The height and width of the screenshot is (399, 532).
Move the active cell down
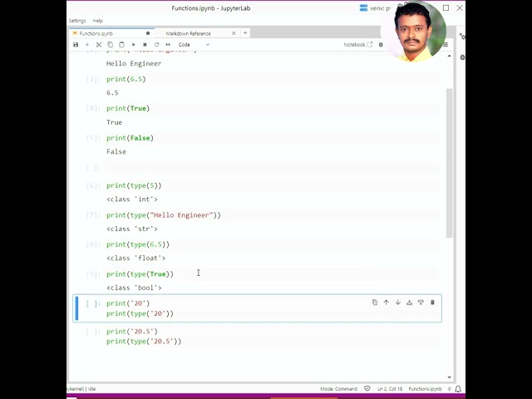[x=397, y=303]
